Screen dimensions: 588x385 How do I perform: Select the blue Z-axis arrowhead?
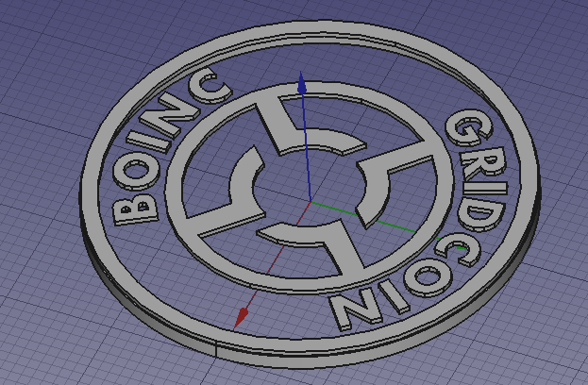click(301, 82)
